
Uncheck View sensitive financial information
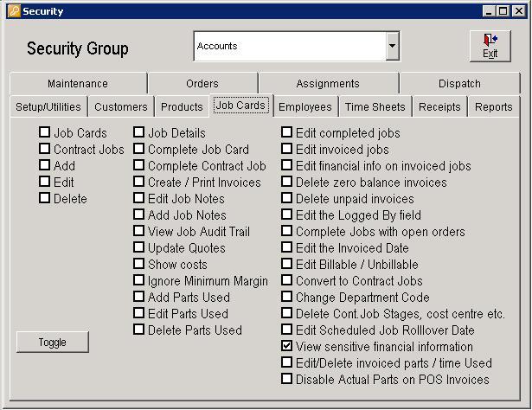point(287,347)
